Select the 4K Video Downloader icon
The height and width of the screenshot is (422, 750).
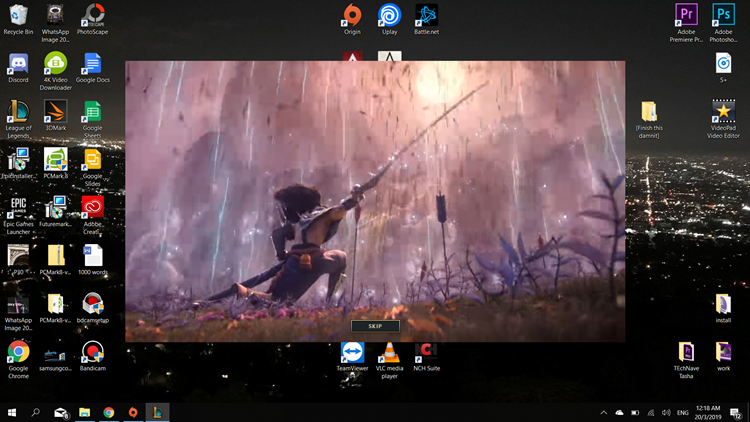tap(55, 71)
